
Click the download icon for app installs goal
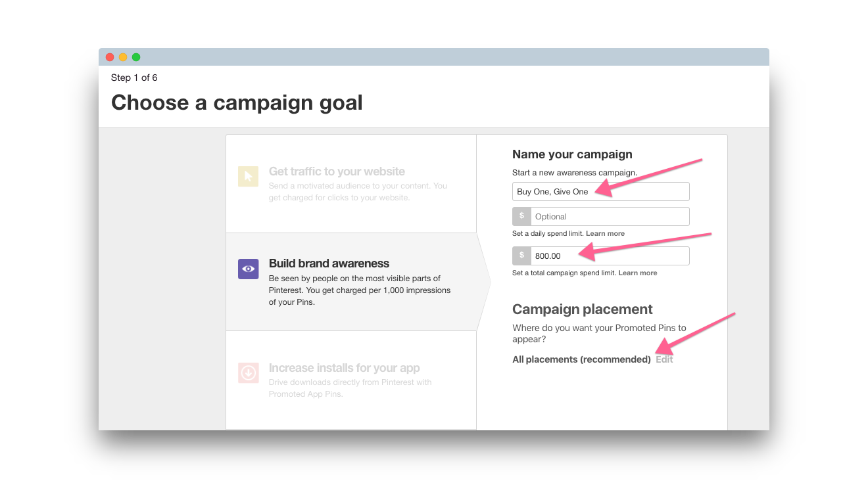tap(248, 373)
